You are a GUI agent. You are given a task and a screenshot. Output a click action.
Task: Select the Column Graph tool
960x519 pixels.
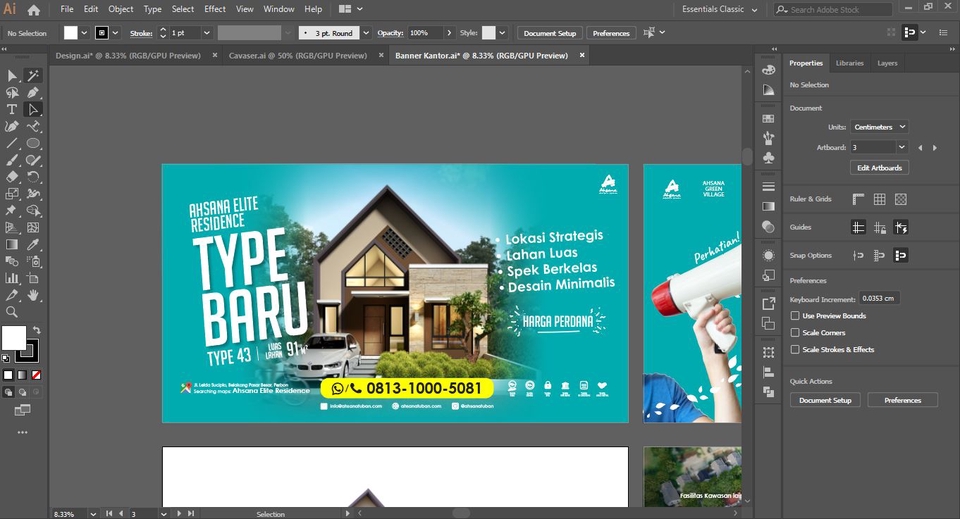12,278
